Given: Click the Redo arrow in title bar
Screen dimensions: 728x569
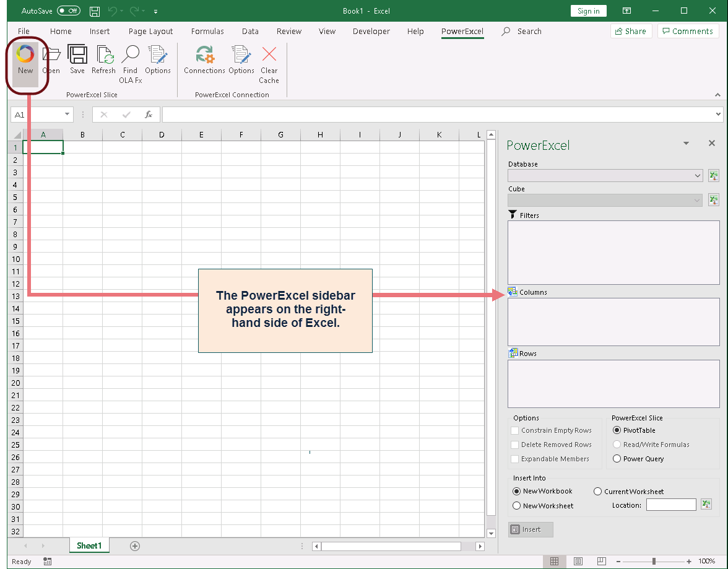Looking at the screenshot, I should [134, 11].
